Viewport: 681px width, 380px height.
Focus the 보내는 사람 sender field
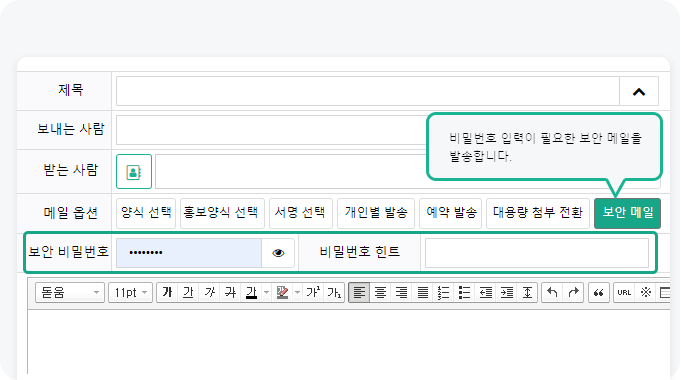(x=271, y=130)
